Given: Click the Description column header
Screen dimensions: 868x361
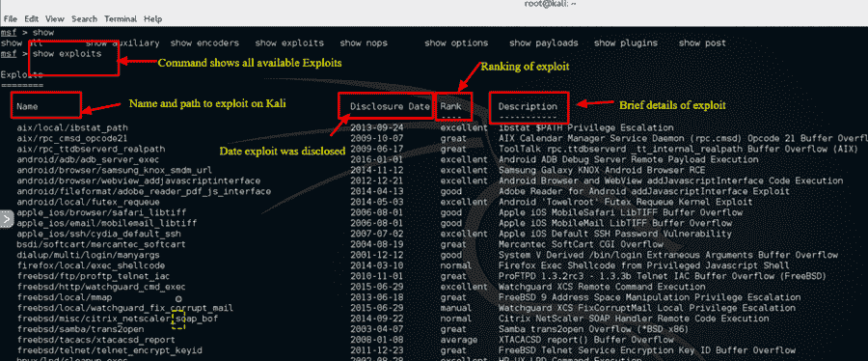Looking at the screenshot, I should pos(529,106).
